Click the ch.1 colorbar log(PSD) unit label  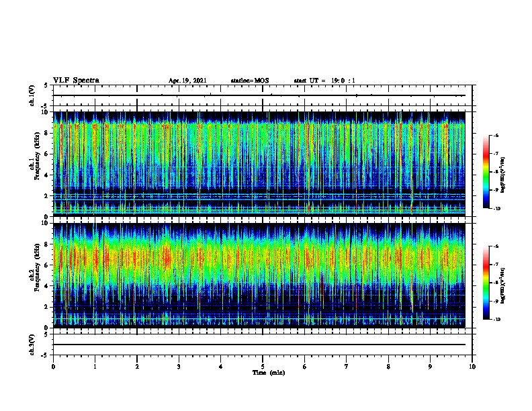point(503,175)
